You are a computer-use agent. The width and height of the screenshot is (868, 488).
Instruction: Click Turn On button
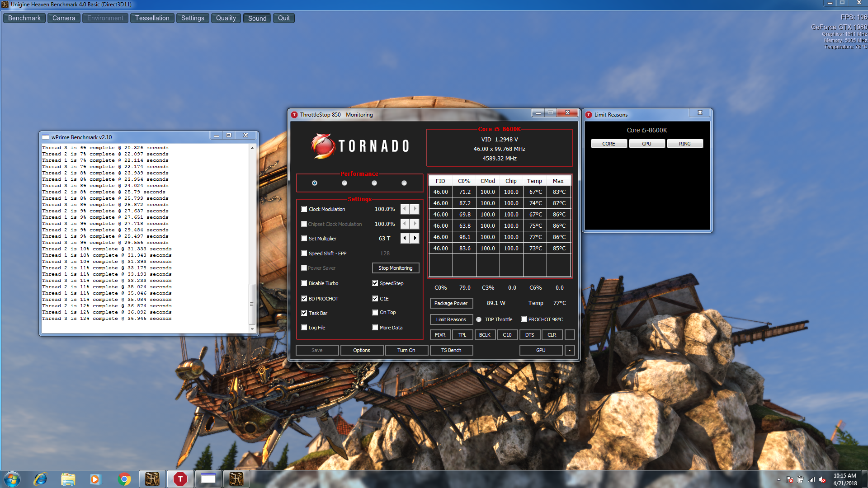click(406, 350)
